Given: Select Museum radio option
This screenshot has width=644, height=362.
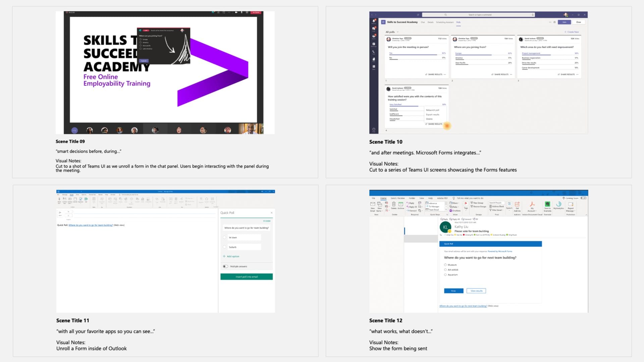Looking at the screenshot, I should pos(445,265).
